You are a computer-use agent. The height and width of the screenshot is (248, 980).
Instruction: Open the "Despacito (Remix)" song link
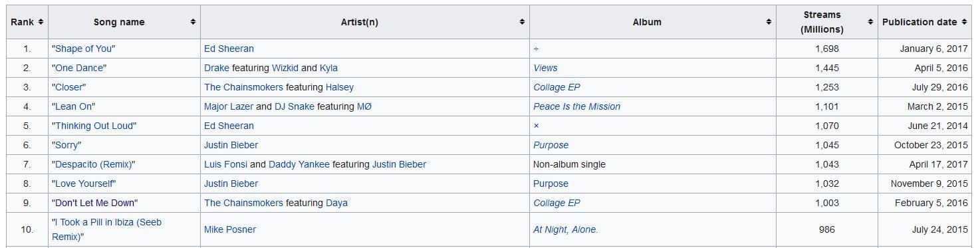[x=93, y=164]
